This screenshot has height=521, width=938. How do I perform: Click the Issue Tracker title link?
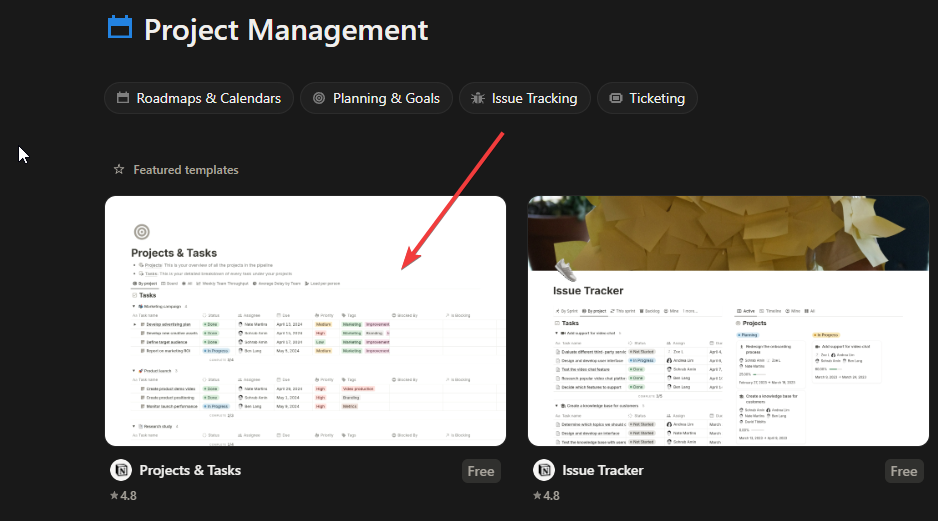(x=602, y=470)
